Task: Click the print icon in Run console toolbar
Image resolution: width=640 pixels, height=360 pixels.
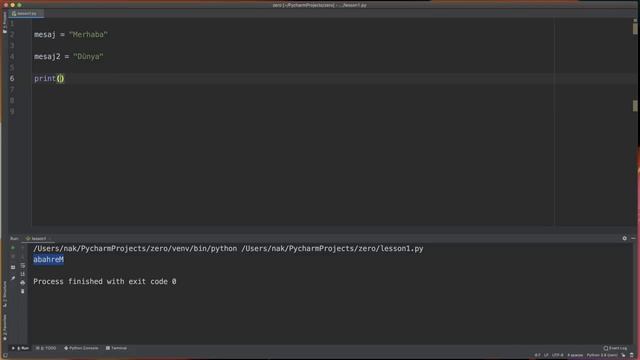Action: pos(22,282)
